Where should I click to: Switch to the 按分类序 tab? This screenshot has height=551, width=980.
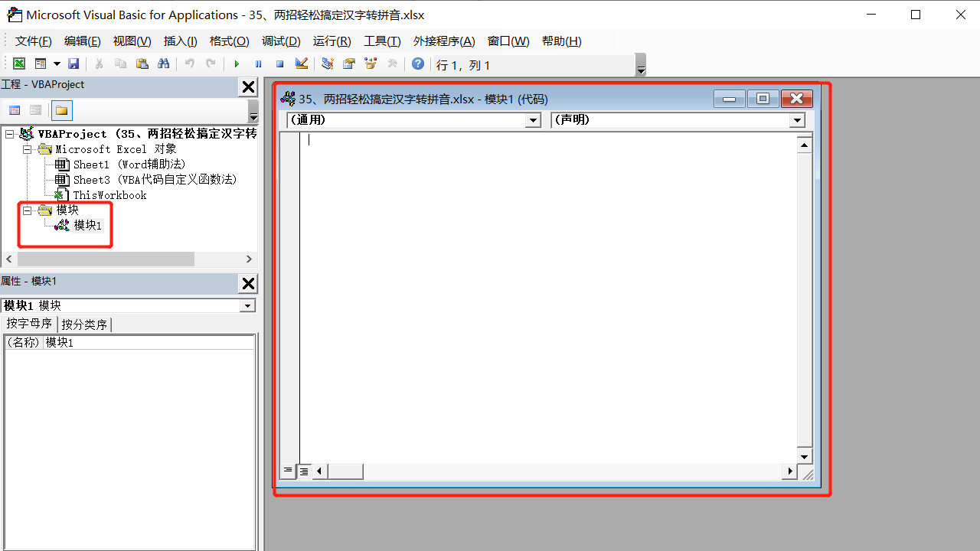[84, 324]
